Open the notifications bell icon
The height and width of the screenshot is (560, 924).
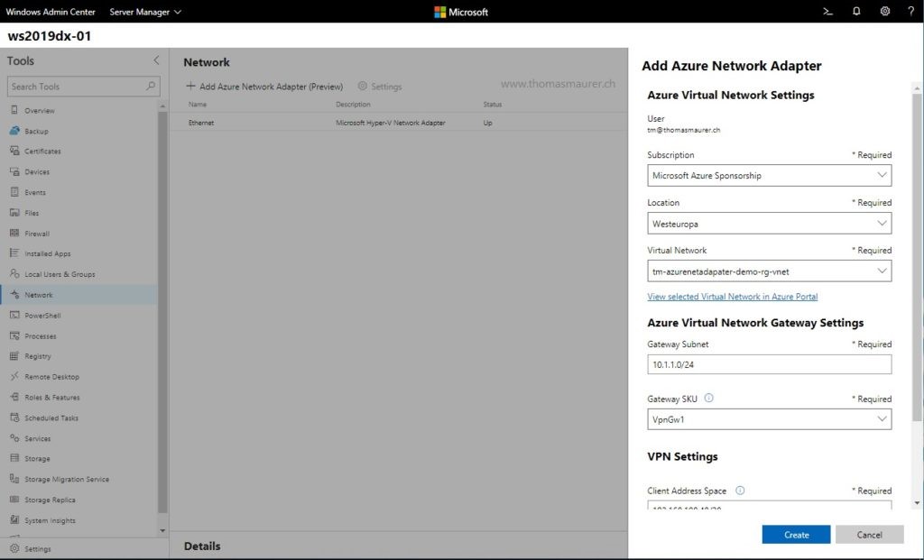click(856, 11)
